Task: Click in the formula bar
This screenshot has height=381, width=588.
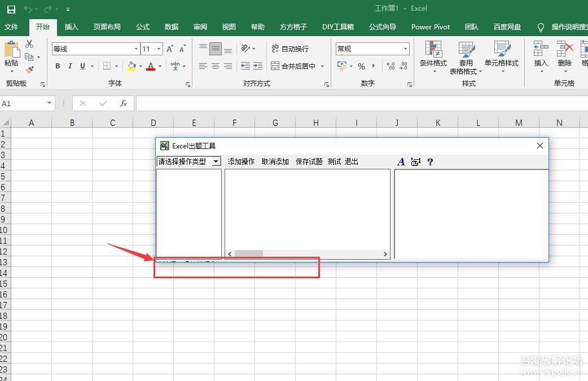Action: point(362,103)
